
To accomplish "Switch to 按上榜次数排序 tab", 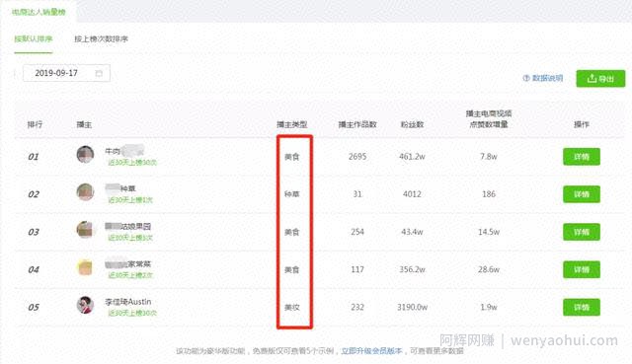I will (x=101, y=39).
